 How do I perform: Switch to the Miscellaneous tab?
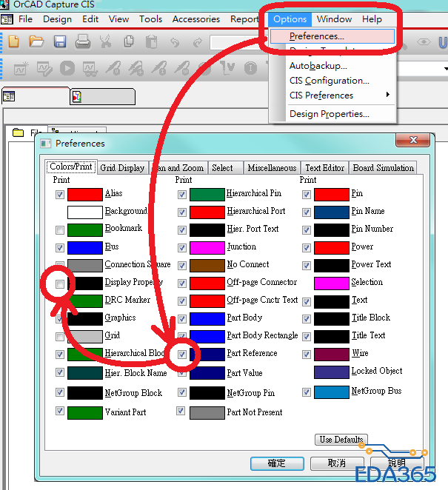point(272,168)
